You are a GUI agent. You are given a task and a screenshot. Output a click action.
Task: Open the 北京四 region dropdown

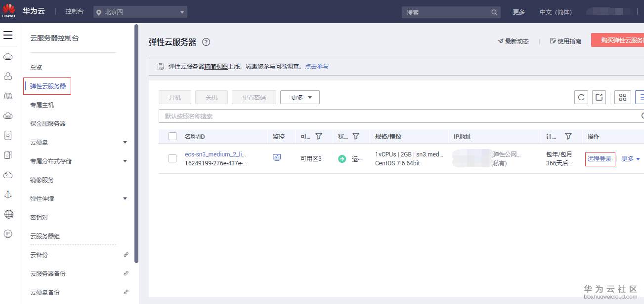[140, 12]
